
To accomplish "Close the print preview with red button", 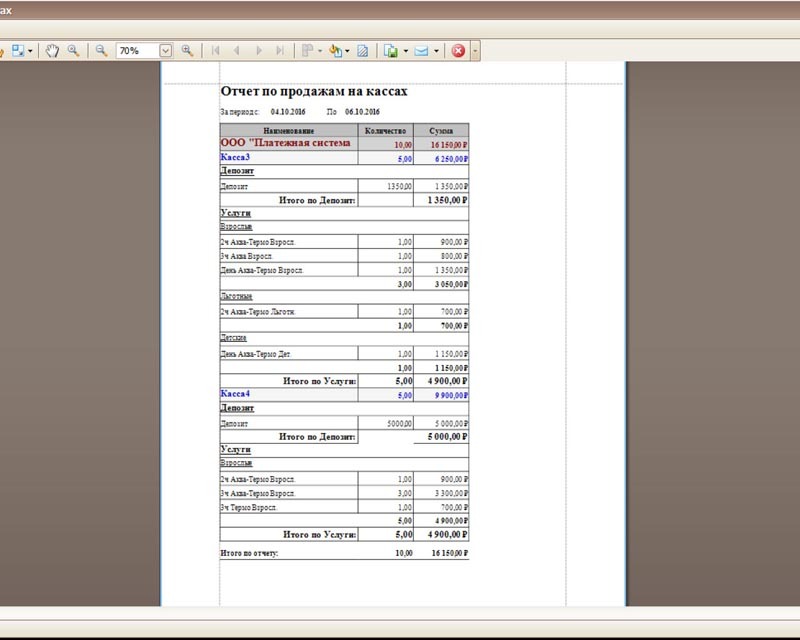I will coord(458,50).
